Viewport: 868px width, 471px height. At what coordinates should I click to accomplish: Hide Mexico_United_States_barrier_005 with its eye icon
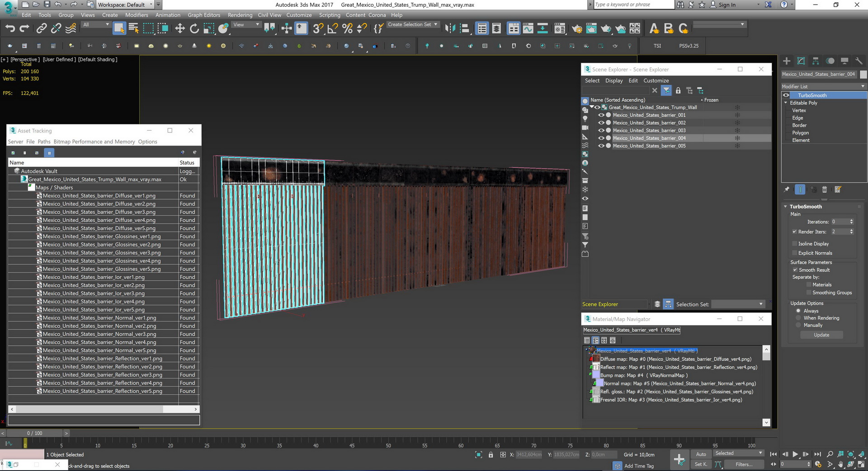[601, 146]
